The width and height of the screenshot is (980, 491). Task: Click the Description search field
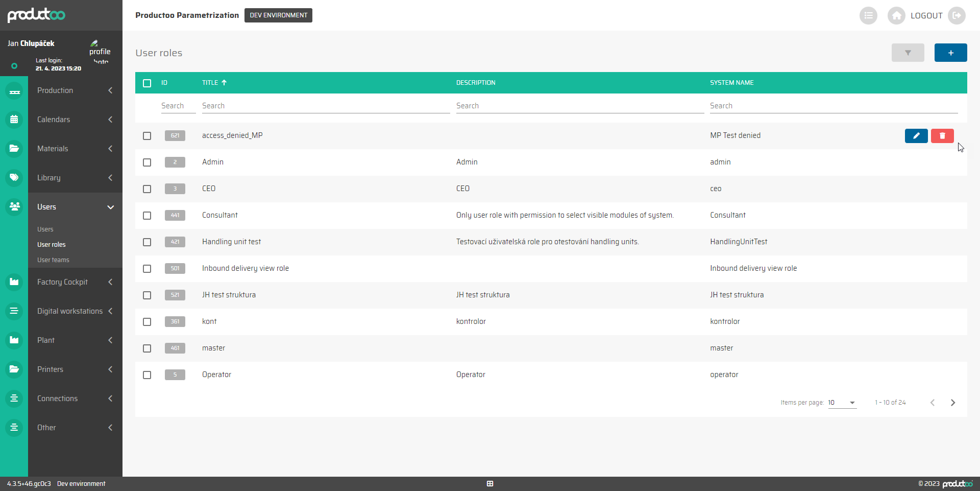[579, 106]
